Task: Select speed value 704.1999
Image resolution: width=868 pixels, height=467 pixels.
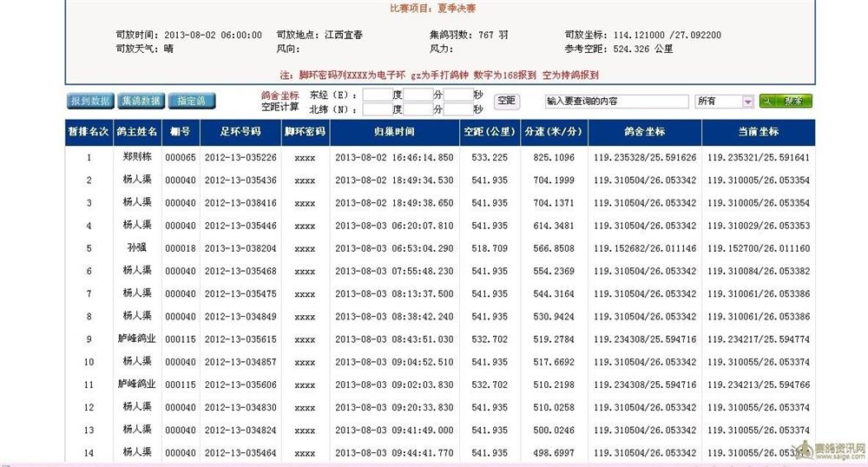Action: point(554,181)
